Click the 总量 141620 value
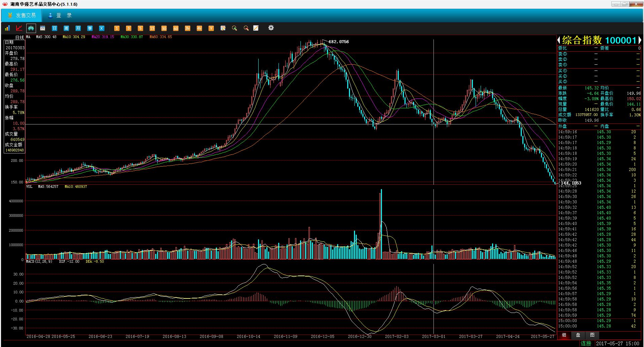 tap(592, 109)
